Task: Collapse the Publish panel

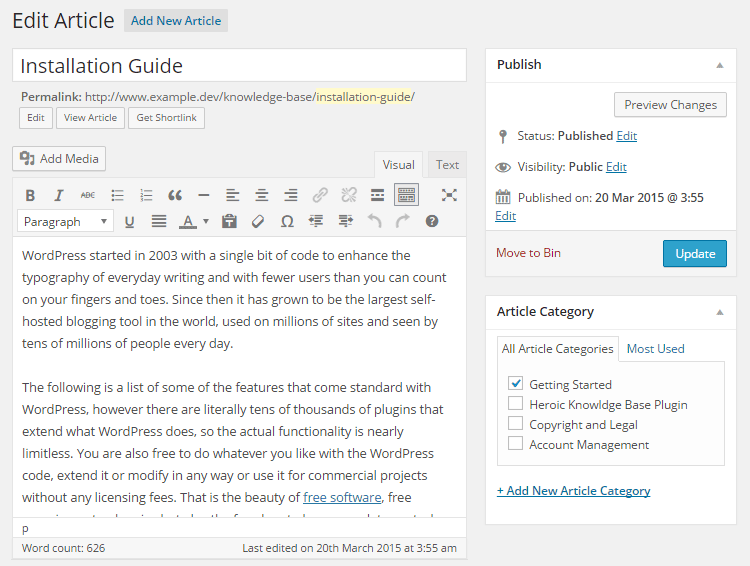Action: tap(720, 66)
